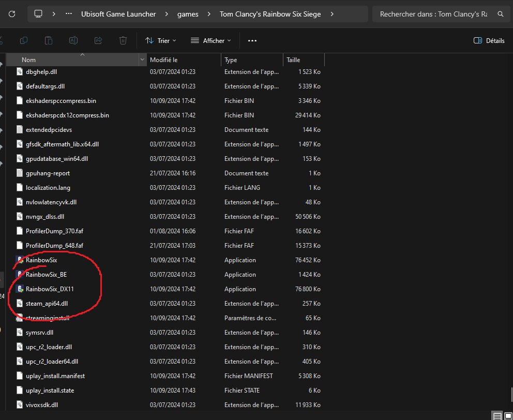Click the Paramètres de co... type cell
Screen dimensions: 513x420
(x=250, y=318)
